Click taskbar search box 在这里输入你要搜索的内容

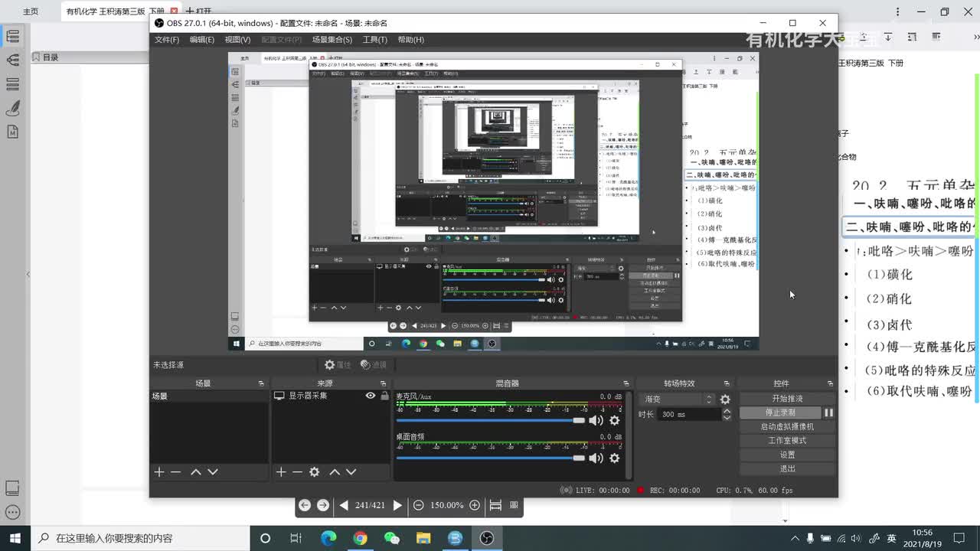tap(140, 538)
